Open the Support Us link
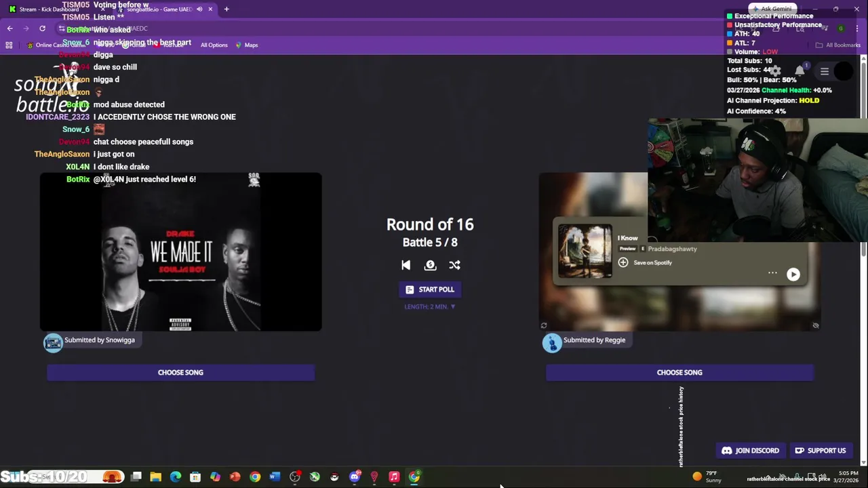 821,451
